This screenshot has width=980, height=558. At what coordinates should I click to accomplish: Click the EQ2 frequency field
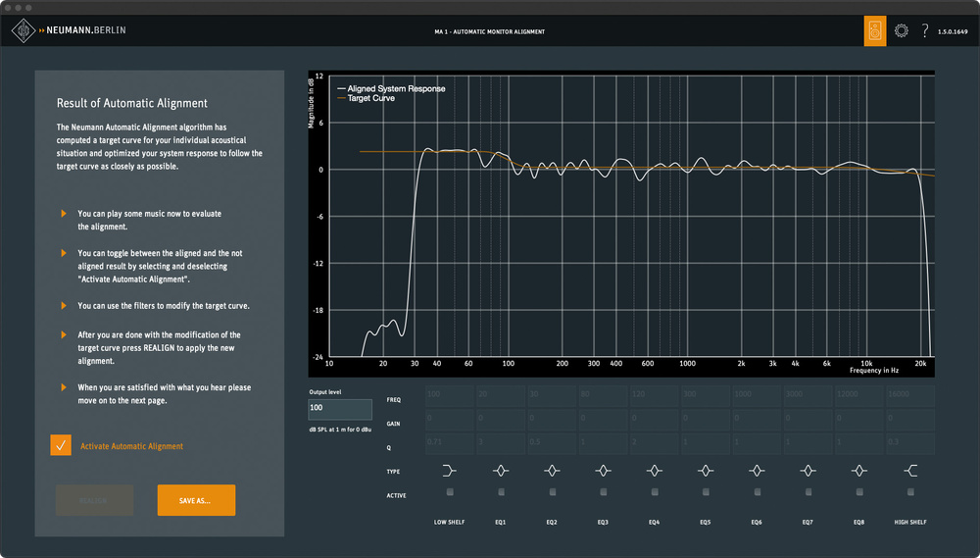[x=551, y=396]
